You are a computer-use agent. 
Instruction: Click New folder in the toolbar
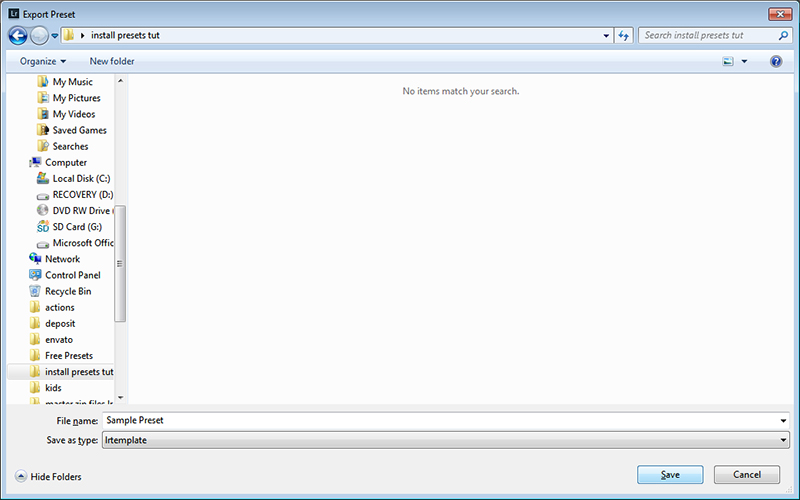pos(112,61)
